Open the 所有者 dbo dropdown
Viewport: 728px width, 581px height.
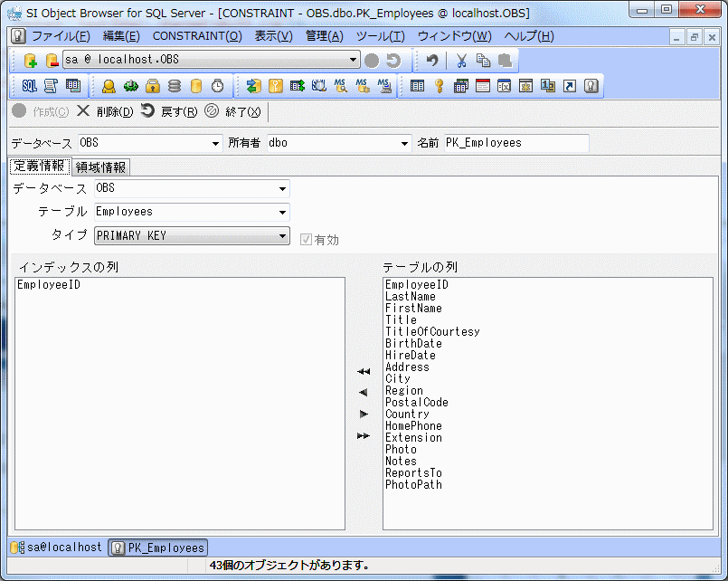pos(404,143)
